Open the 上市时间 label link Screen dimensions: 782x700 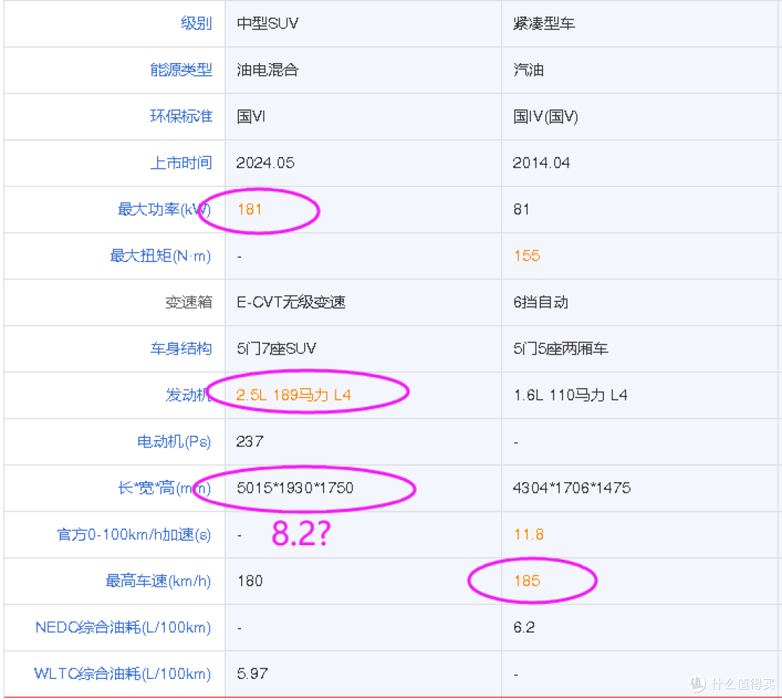click(x=181, y=163)
